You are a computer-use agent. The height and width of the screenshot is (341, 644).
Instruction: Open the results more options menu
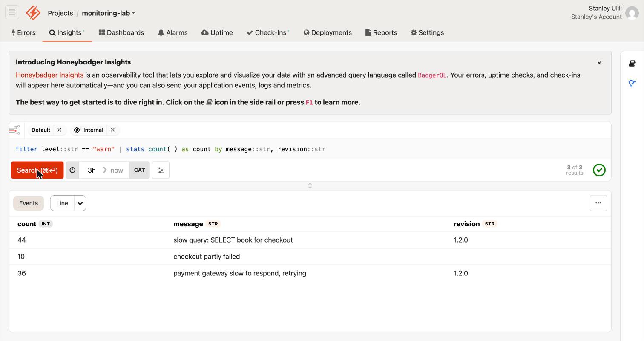598,203
